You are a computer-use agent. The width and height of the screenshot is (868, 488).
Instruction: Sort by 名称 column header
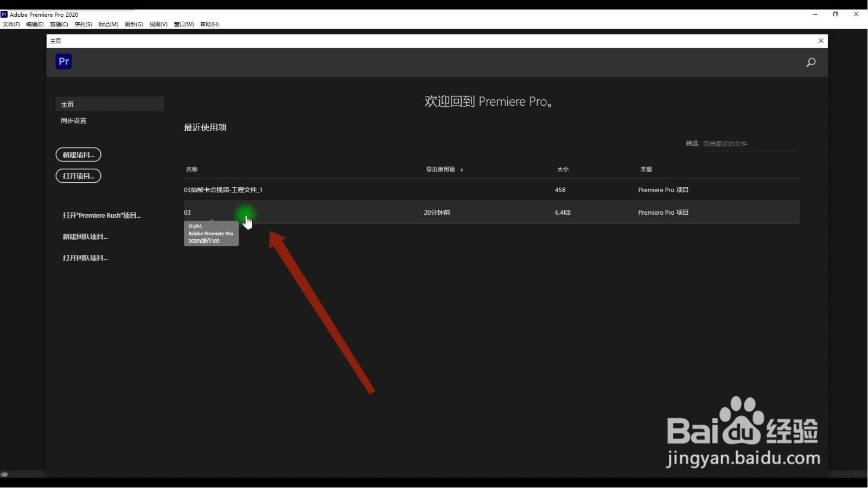pos(192,169)
